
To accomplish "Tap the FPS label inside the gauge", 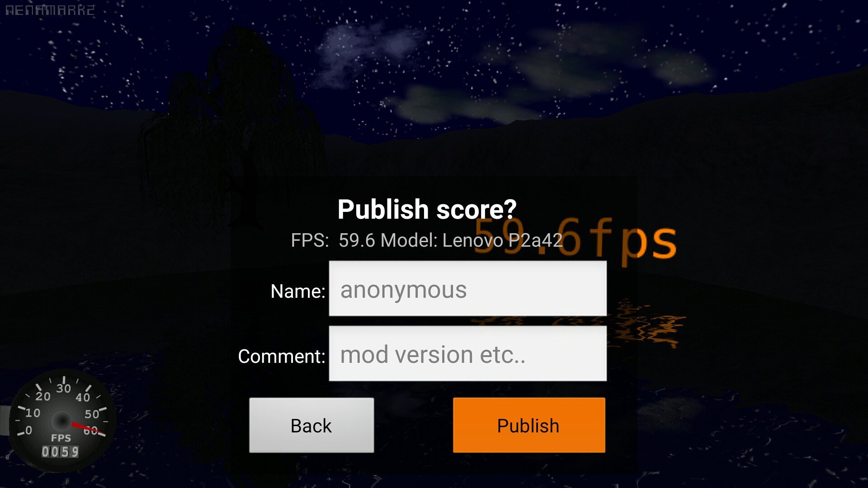I will [x=61, y=438].
